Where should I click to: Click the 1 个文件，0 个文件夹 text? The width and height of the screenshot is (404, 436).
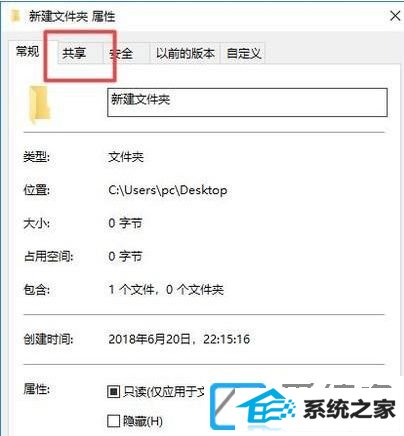point(166,289)
